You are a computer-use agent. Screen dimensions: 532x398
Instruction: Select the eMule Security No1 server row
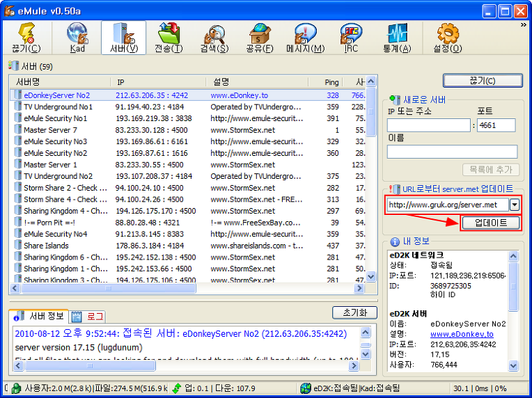(x=188, y=118)
